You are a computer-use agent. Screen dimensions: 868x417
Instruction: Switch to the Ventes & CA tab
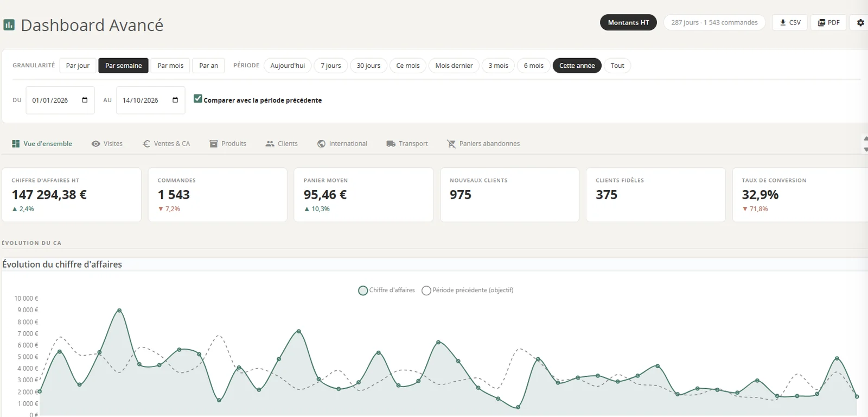click(x=166, y=144)
